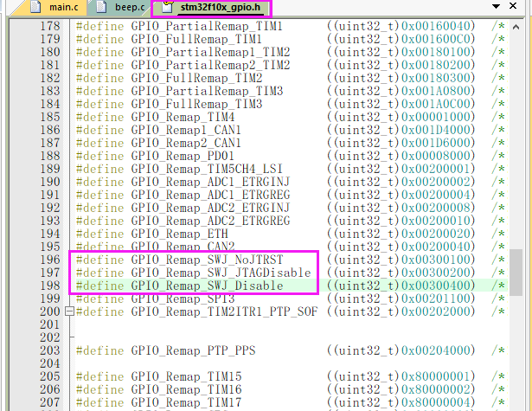The image size is (532, 411).
Task: Click the value 0x00008000
Action: [x=436, y=156]
